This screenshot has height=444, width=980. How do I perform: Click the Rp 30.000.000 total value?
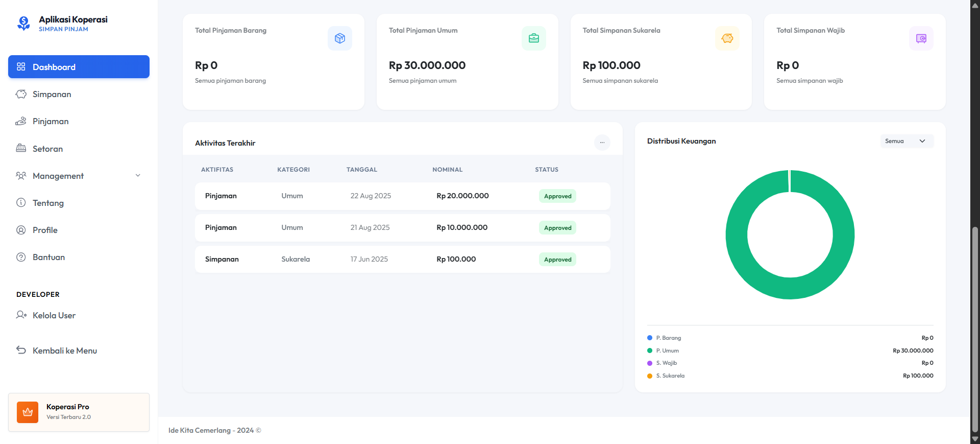tap(427, 65)
